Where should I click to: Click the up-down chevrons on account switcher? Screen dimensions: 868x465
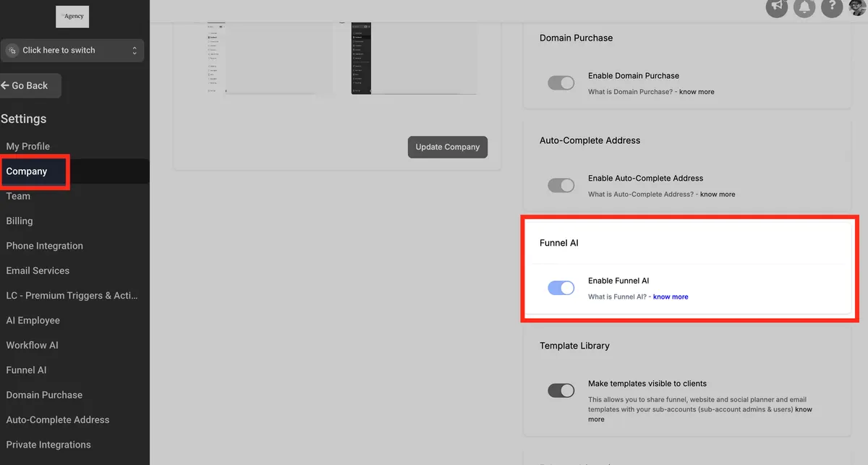click(x=135, y=51)
